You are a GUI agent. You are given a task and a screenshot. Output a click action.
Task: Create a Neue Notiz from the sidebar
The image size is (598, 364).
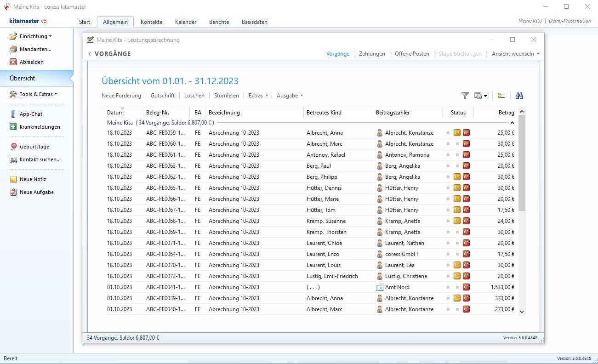pyautogui.click(x=33, y=179)
